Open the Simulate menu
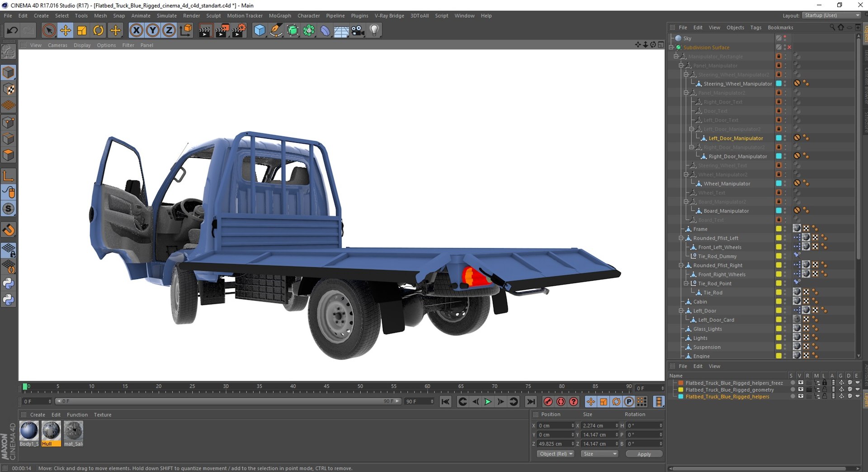Image resolution: width=868 pixels, height=472 pixels. tap(166, 15)
